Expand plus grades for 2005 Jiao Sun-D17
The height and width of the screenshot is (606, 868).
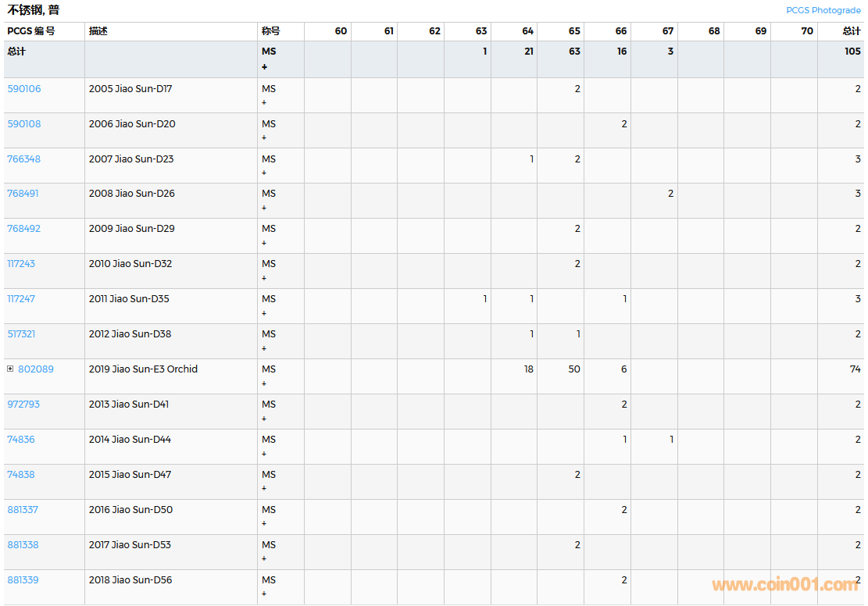click(264, 102)
